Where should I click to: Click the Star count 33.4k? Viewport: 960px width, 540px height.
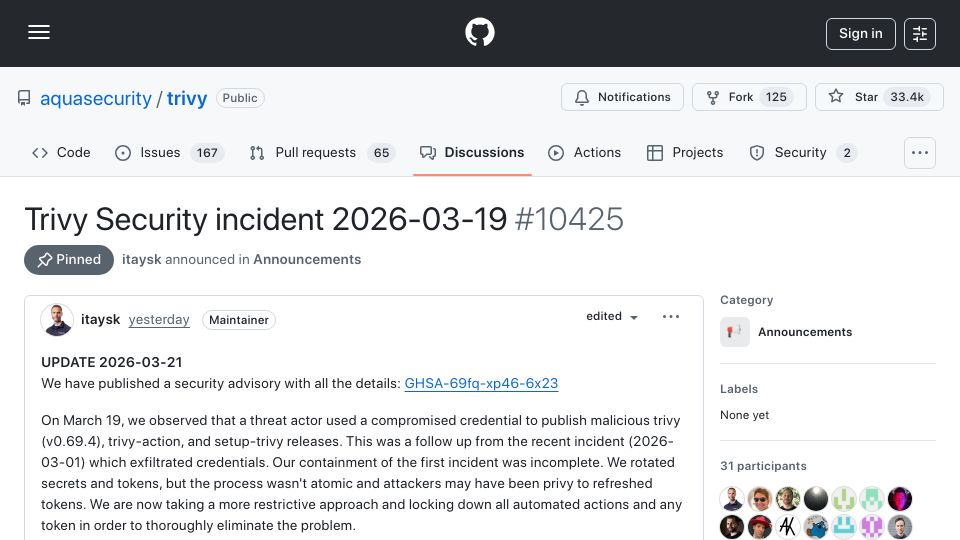tap(907, 97)
